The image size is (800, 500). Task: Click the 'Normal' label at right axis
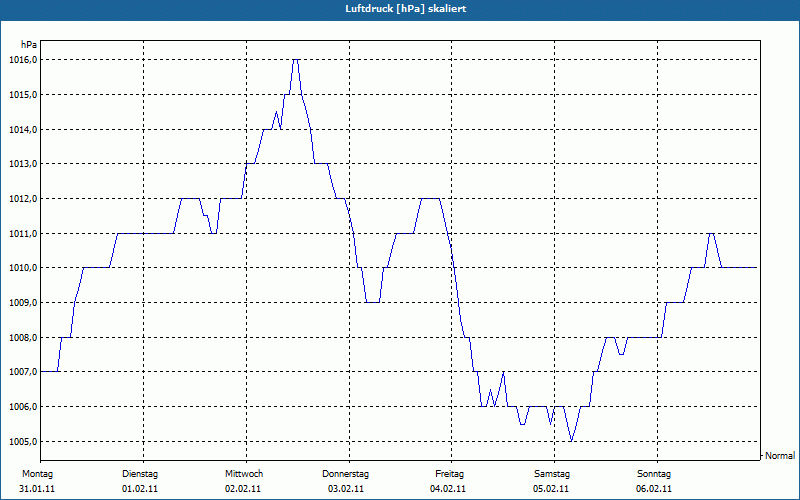(780, 456)
